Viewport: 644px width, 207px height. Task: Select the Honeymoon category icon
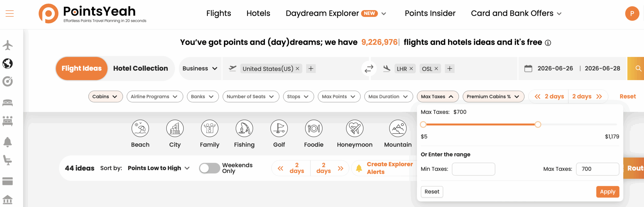pos(354,129)
